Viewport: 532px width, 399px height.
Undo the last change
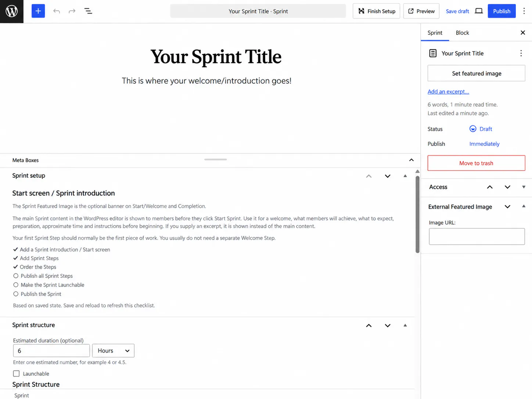57,11
